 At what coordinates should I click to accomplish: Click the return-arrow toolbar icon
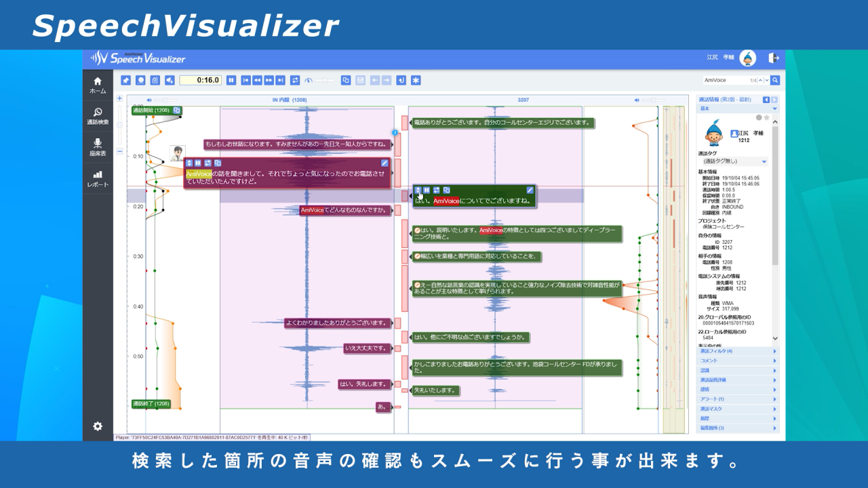(x=401, y=80)
